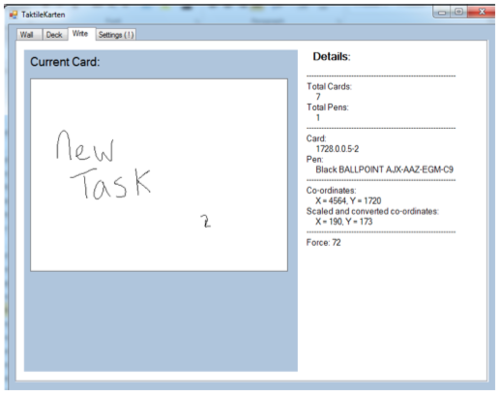Maximize the TaktileKarten window
Screen dimensions: 500x395
point(459,12)
